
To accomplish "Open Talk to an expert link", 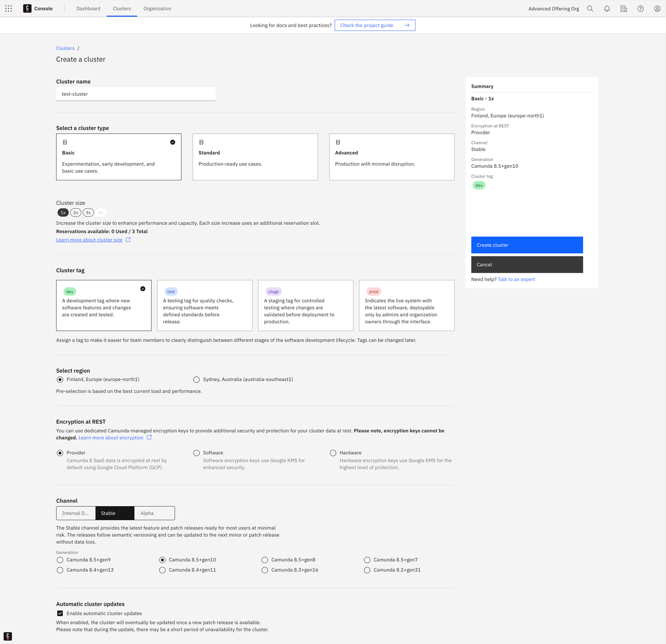I will [x=516, y=279].
